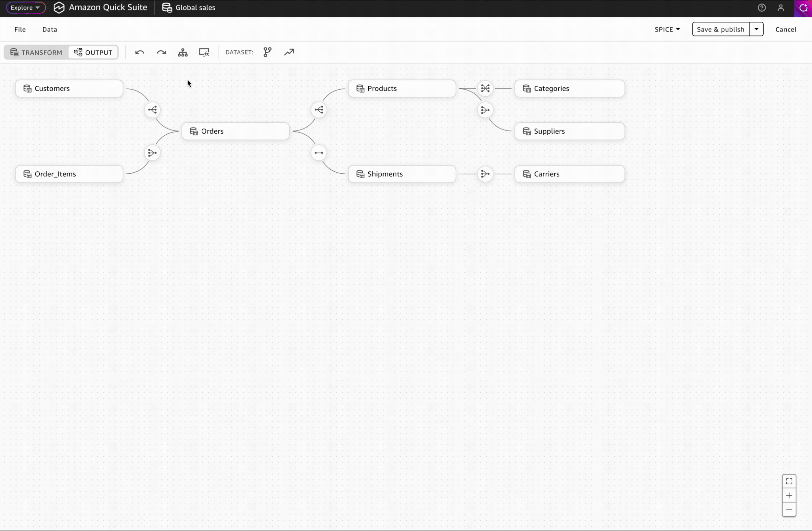Screen dimensions: 812x531
Task: Click the dataset branch icon
Action: coord(268,52)
